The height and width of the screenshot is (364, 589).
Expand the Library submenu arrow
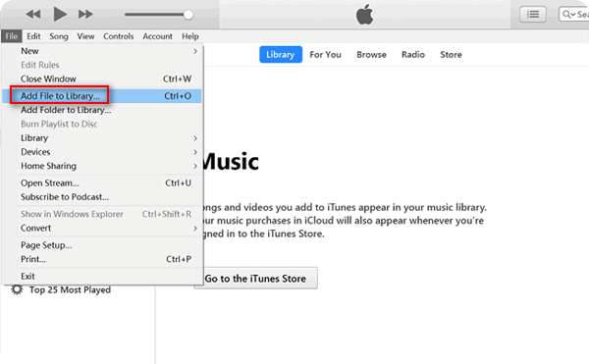tap(195, 138)
